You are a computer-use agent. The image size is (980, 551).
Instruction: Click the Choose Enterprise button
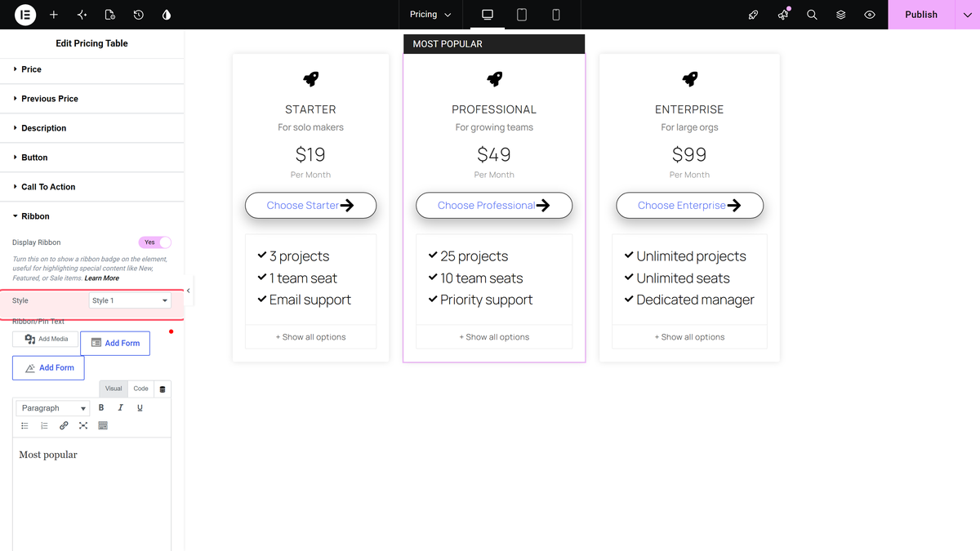click(x=689, y=206)
